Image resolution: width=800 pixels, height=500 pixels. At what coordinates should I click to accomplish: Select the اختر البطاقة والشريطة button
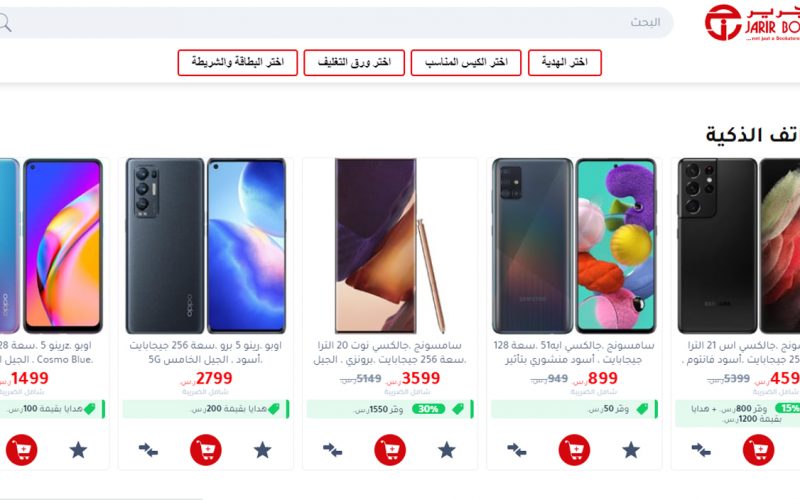[x=238, y=63]
